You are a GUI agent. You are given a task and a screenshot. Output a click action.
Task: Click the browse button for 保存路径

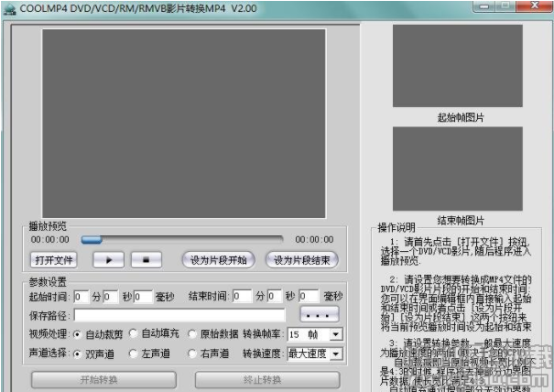(320, 314)
